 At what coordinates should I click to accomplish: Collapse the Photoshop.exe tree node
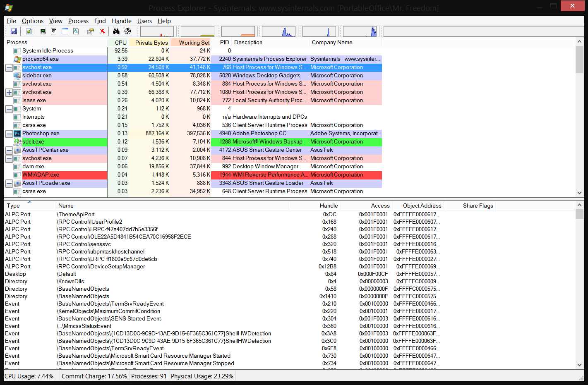(x=9, y=134)
